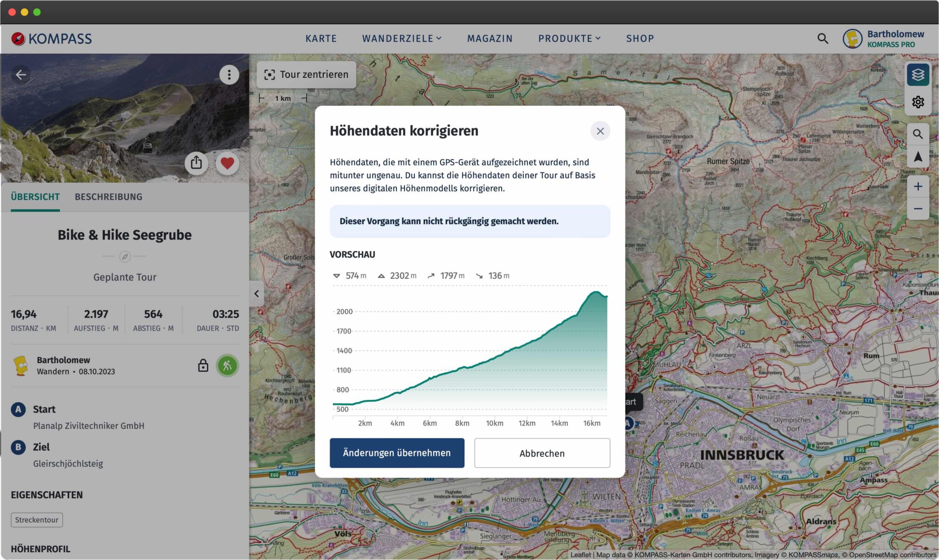
Task: Click the Bike & Hike Seegrube title
Action: tap(125, 235)
